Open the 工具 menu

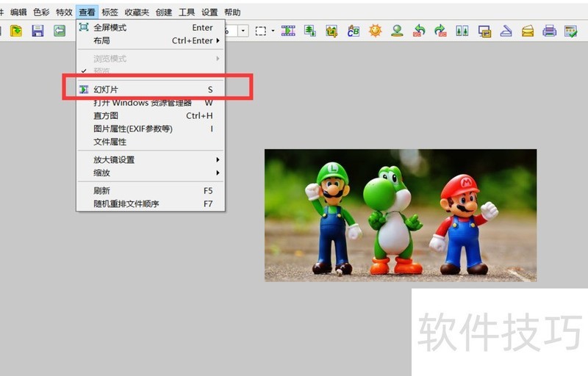pos(187,12)
